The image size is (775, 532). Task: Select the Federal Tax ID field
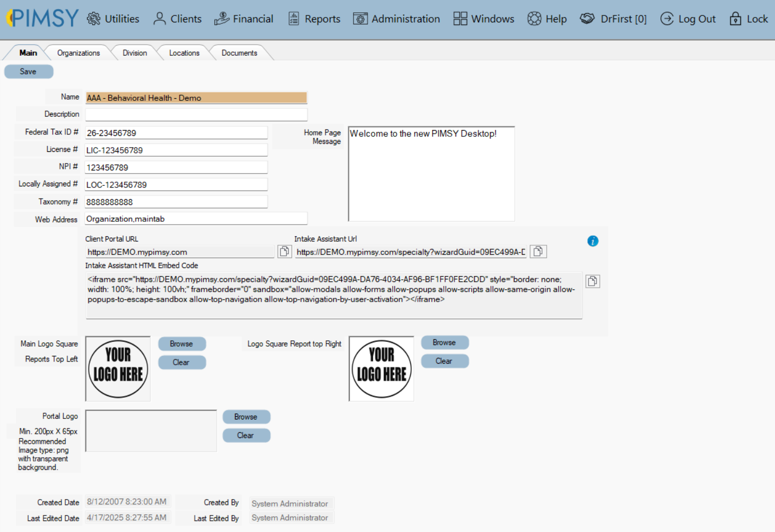pos(176,132)
